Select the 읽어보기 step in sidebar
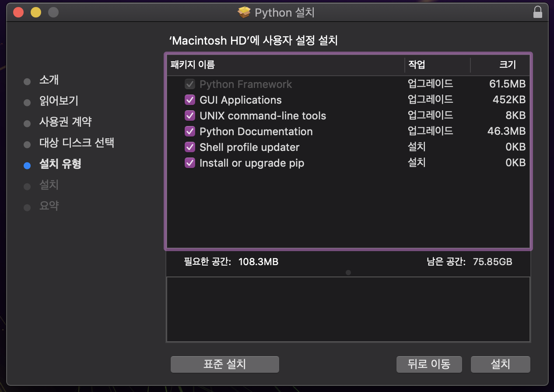Image resolution: width=554 pixels, height=392 pixels. pos(59,101)
